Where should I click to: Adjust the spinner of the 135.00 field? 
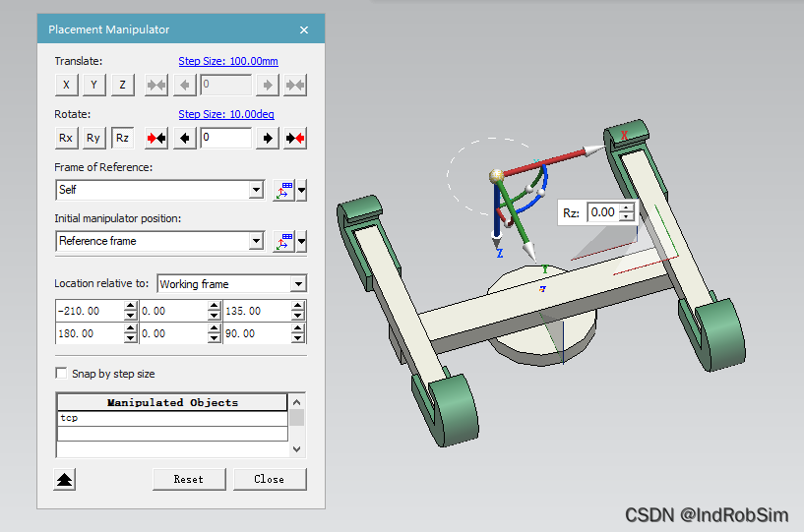[298, 311]
